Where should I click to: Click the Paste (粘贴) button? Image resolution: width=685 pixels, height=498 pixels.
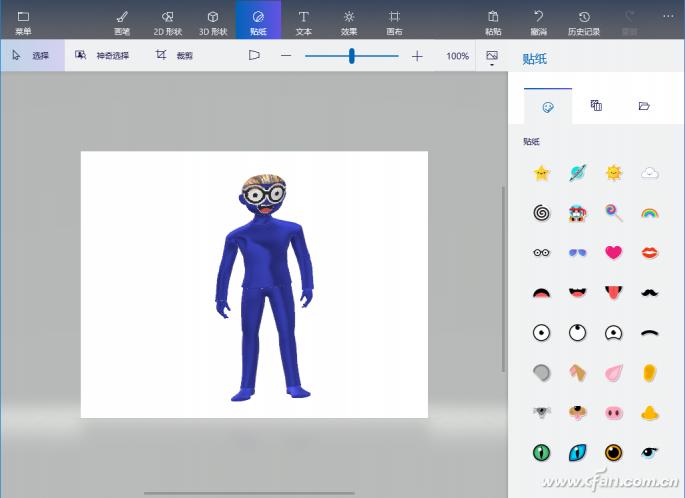(x=493, y=21)
